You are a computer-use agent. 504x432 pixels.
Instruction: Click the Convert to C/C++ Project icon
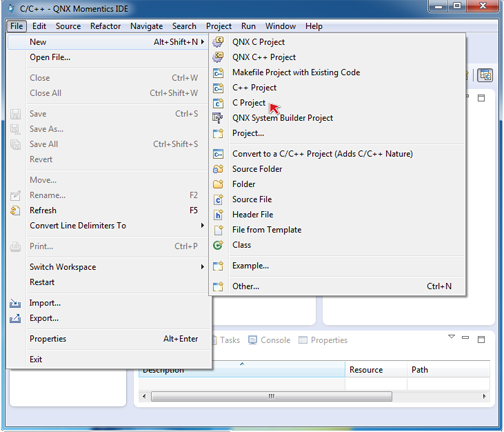tap(218, 154)
